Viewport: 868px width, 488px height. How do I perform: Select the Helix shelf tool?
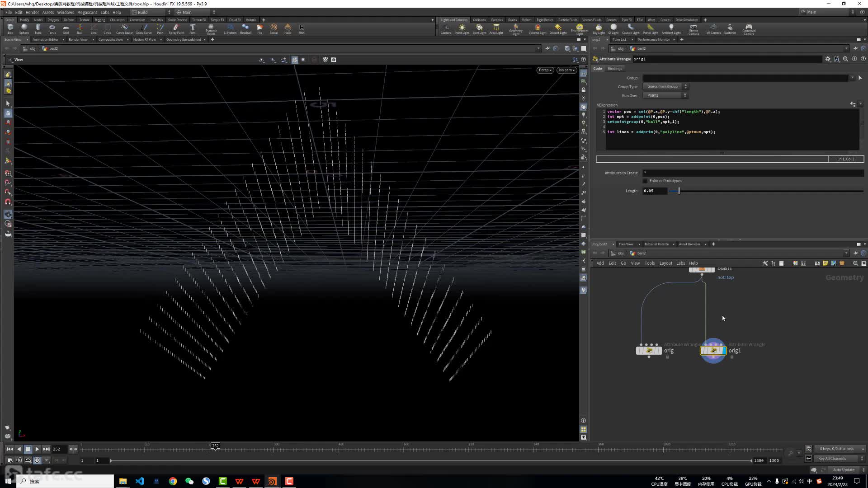tap(288, 29)
